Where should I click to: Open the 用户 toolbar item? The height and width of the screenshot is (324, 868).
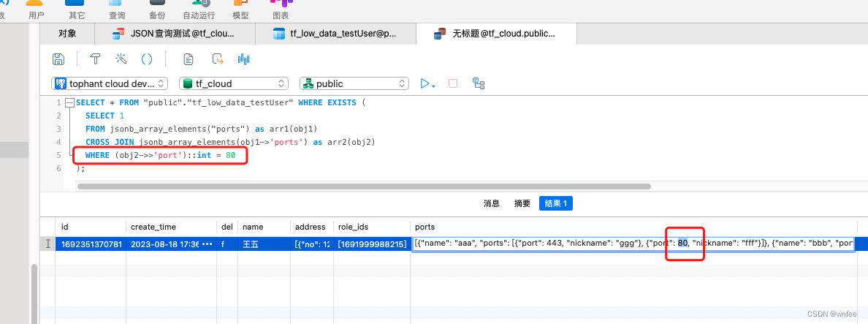pyautogui.click(x=37, y=10)
